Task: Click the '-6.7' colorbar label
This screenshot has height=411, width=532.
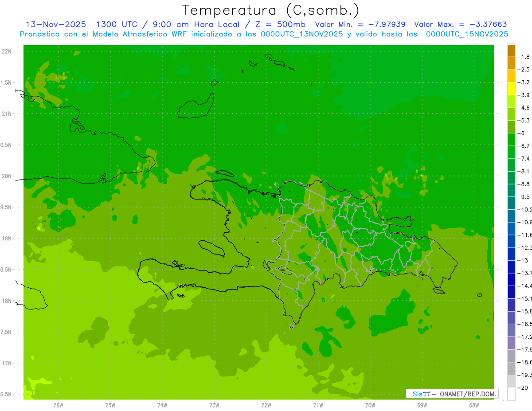Action: (523, 146)
